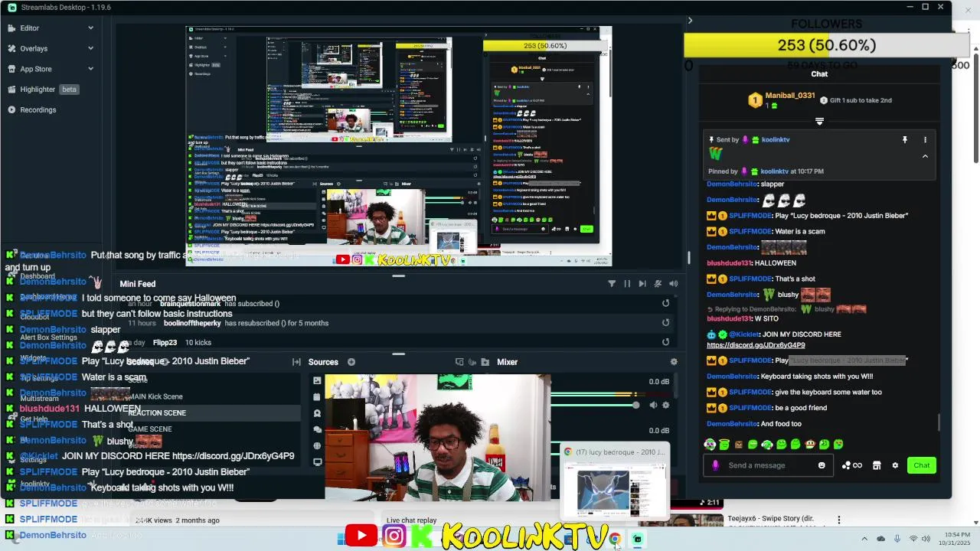The image size is (980, 551).
Task: Mute the mixer audio source speaker
Action: [x=653, y=406]
